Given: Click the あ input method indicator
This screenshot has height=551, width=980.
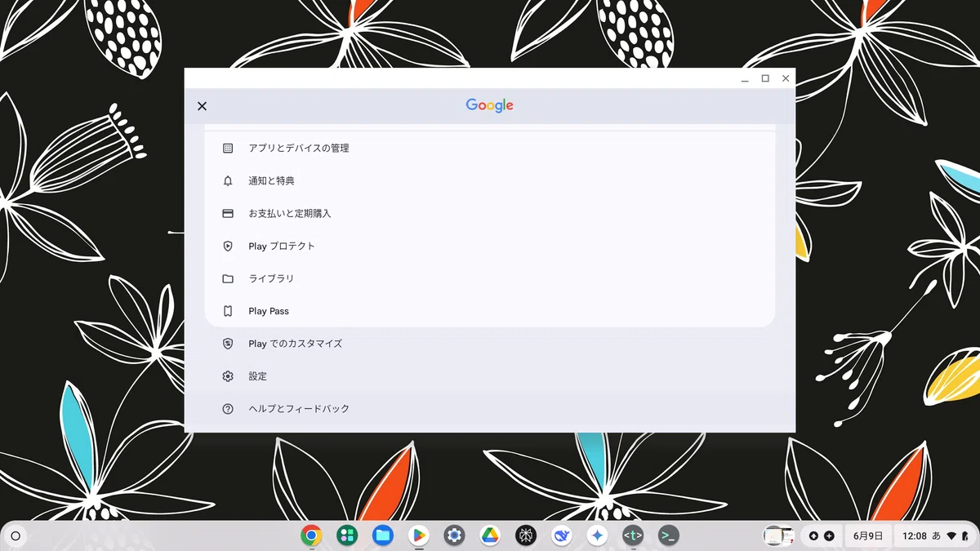Looking at the screenshot, I should click(936, 536).
